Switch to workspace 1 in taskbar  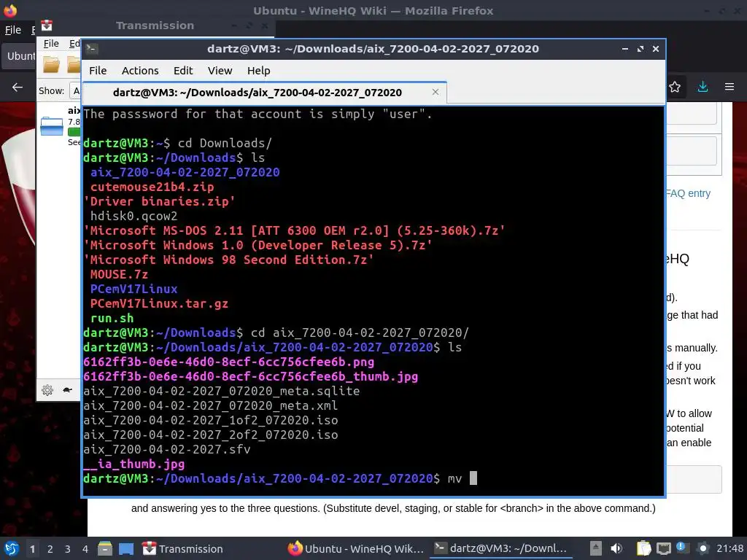32,549
